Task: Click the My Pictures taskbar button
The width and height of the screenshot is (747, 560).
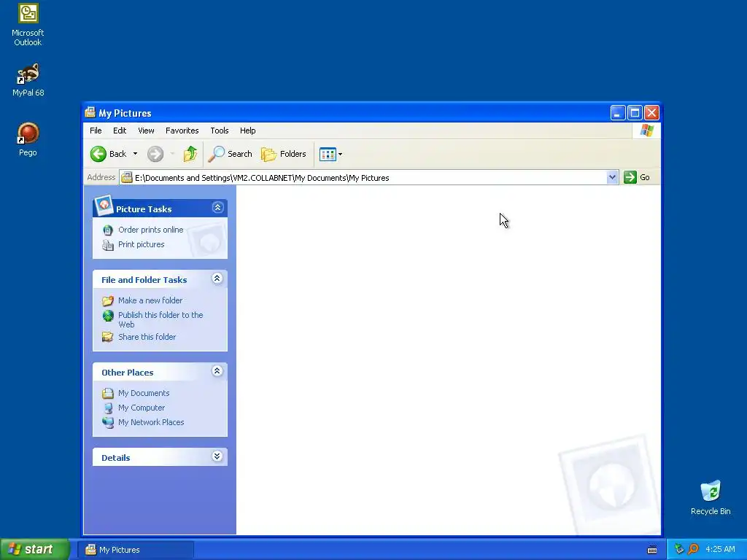Action: [136, 550]
